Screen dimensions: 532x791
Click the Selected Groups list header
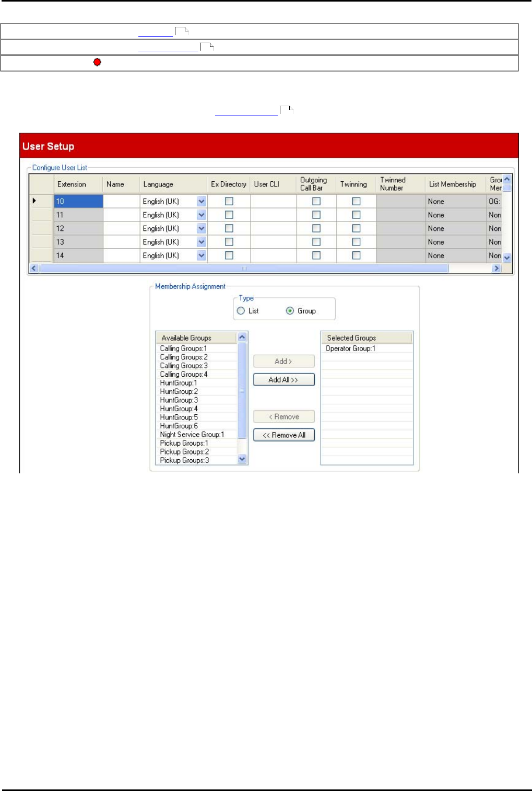(367, 338)
